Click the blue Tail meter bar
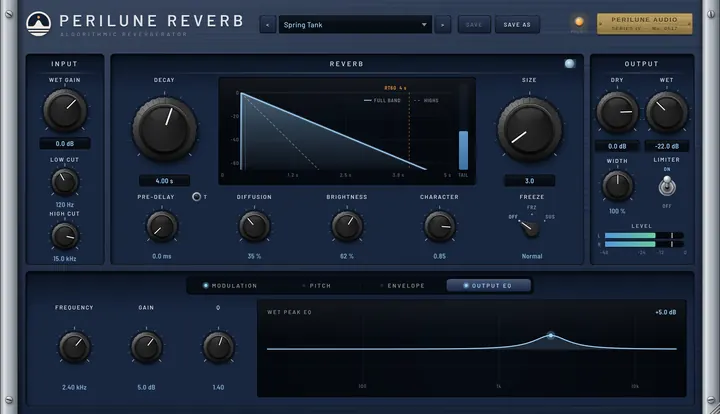This screenshot has width=720, height=414. 463,151
